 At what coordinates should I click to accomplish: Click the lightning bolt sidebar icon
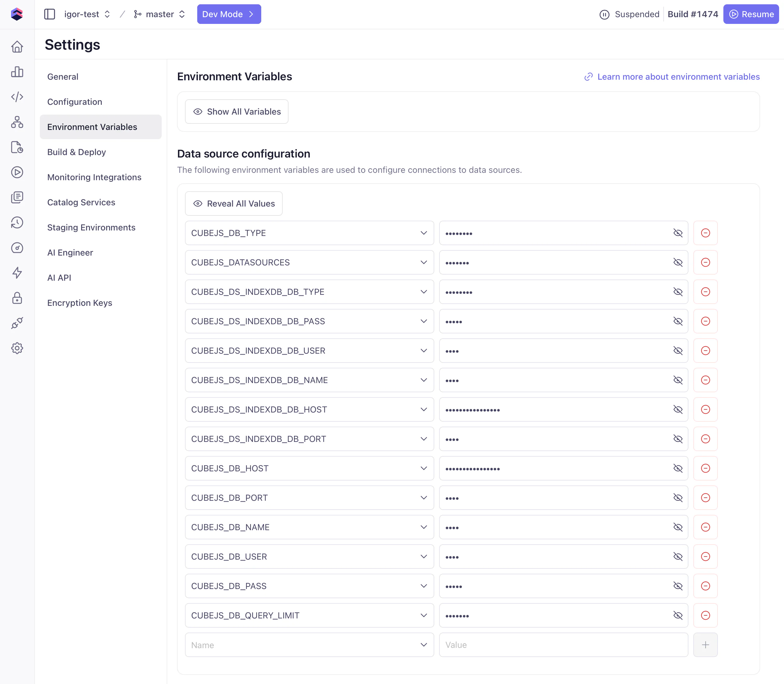tap(17, 272)
